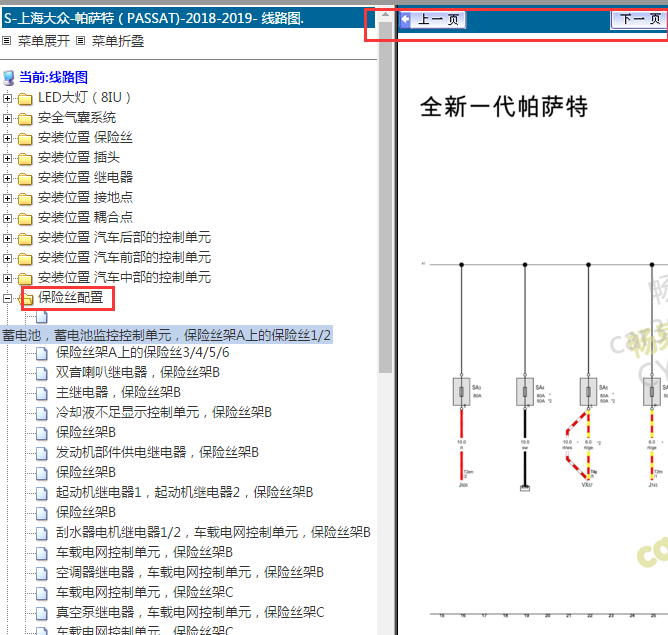
Task: Expand 安装位置 汽车前部的控制单元 node
Action: point(7,259)
